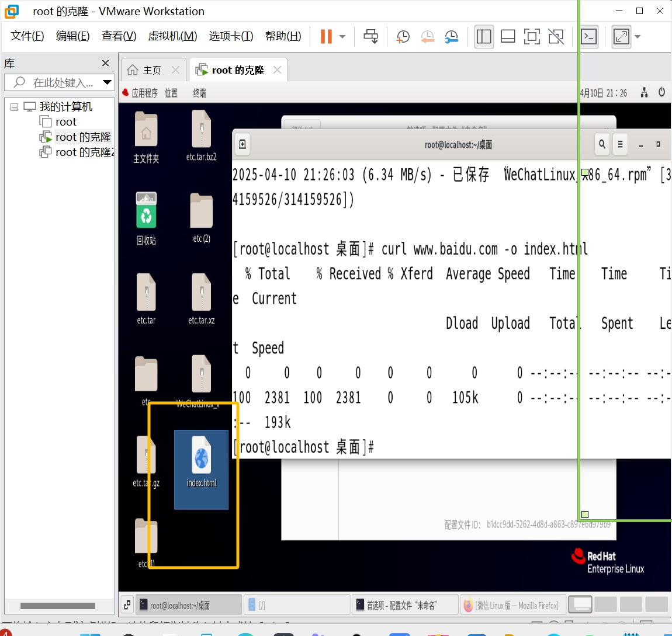
Task: Click the guest network status icon
Action: tap(644, 92)
